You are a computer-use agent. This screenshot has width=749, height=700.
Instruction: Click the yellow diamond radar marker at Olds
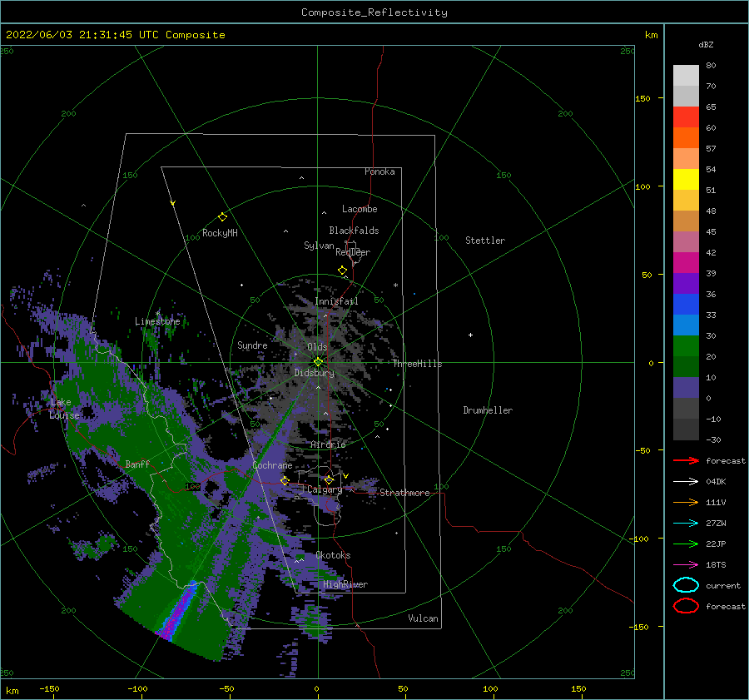click(318, 362)
